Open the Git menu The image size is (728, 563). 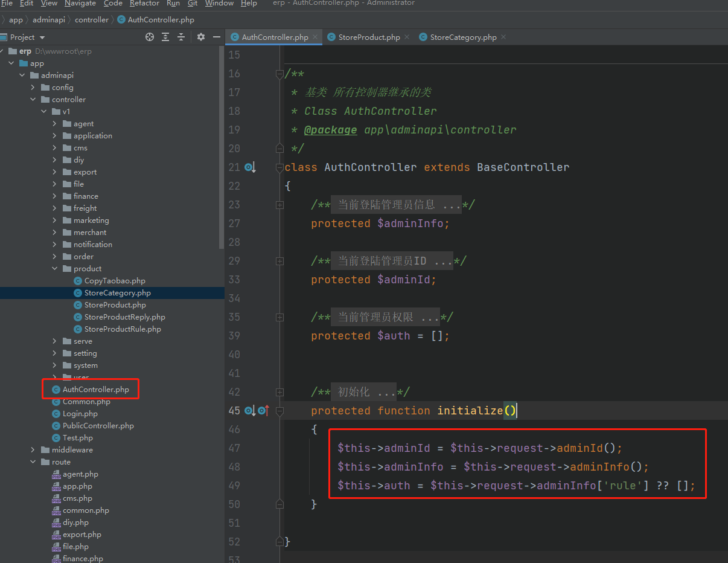192,4
